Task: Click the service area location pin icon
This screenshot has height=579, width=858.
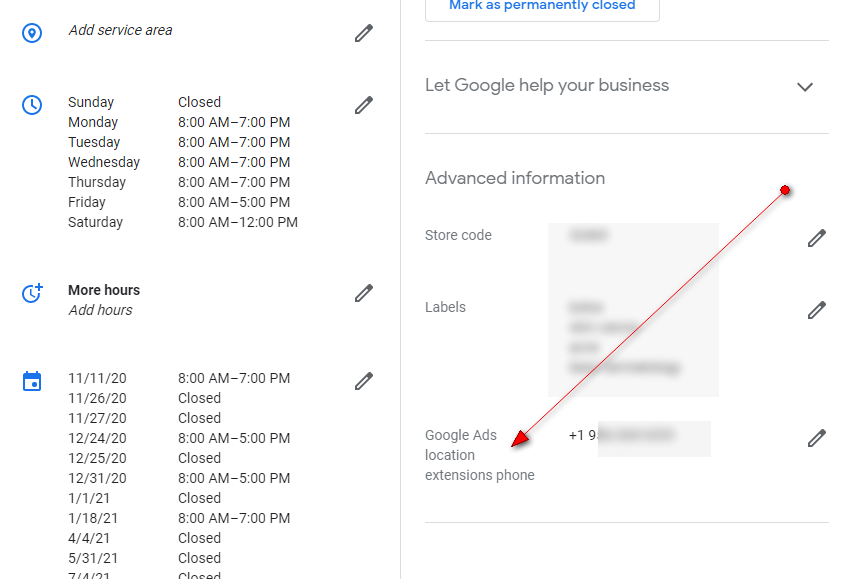Action: pos(31,32)
